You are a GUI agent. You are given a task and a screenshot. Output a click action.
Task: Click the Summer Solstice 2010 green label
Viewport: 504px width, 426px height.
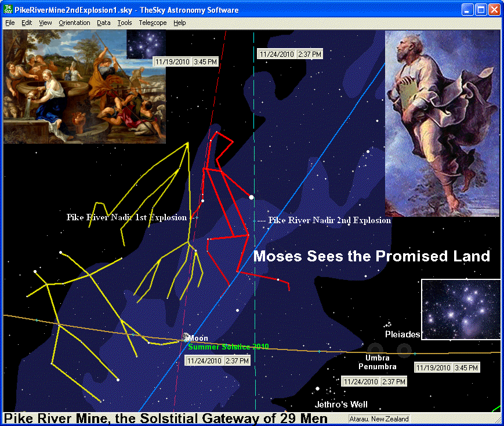point(229,347)
